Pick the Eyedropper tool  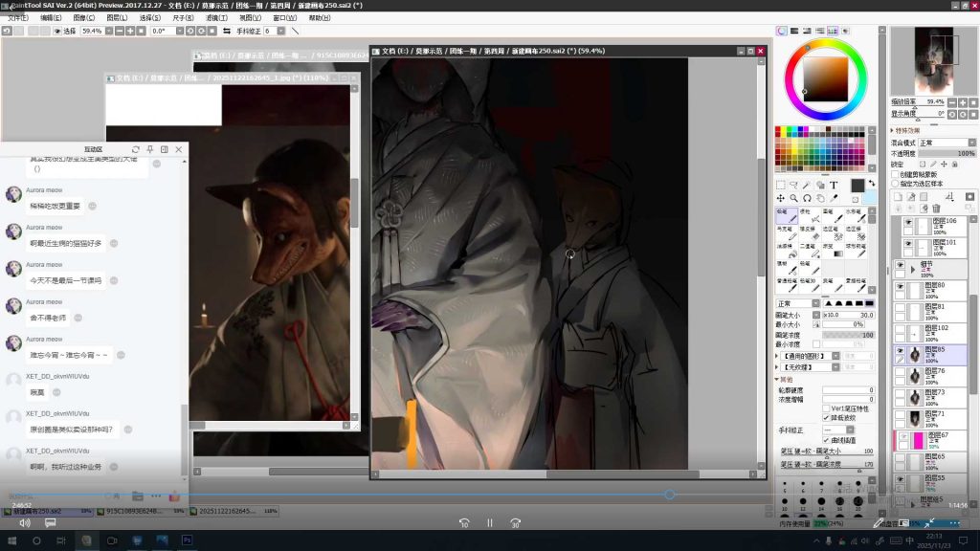pos(834,199)
